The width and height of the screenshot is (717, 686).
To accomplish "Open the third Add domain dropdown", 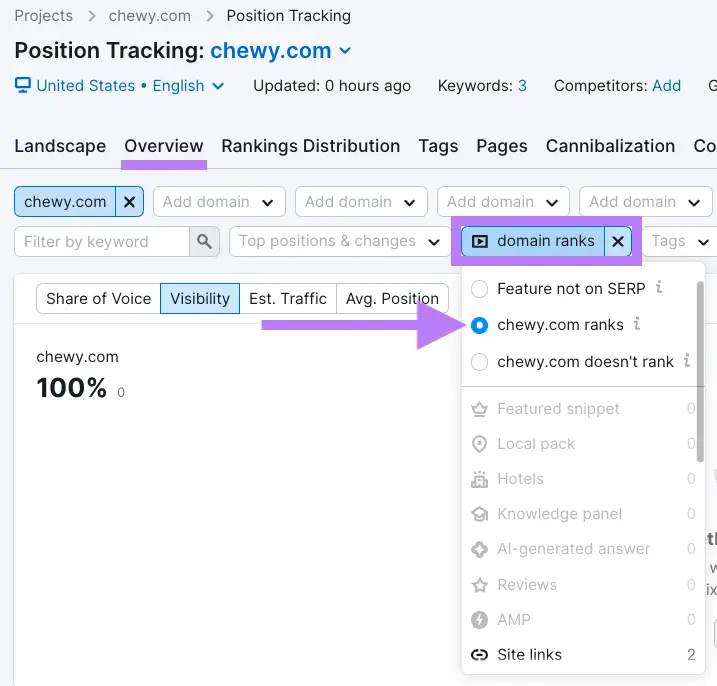I will pos(503,202).
